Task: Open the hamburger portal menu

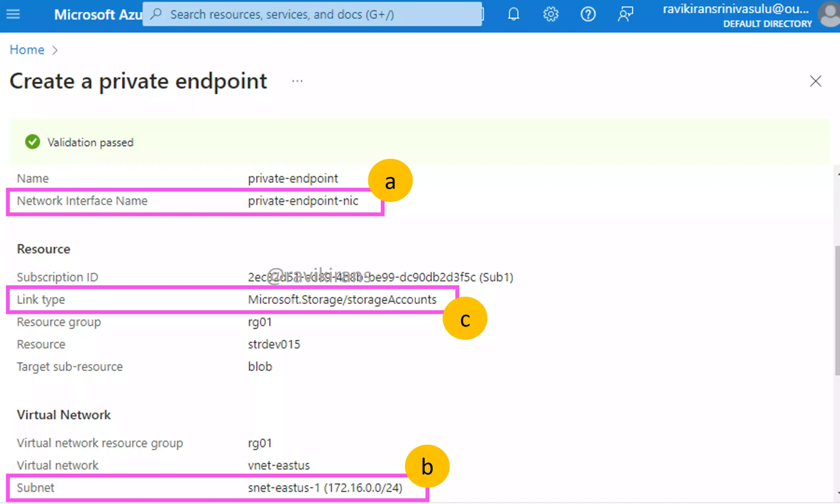Action: (13, 14)
